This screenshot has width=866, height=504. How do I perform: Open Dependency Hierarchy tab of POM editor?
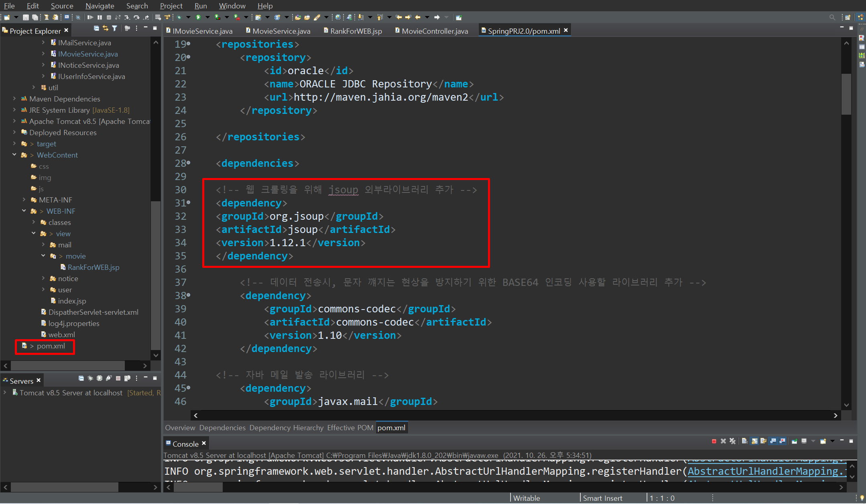pos(286,427)
